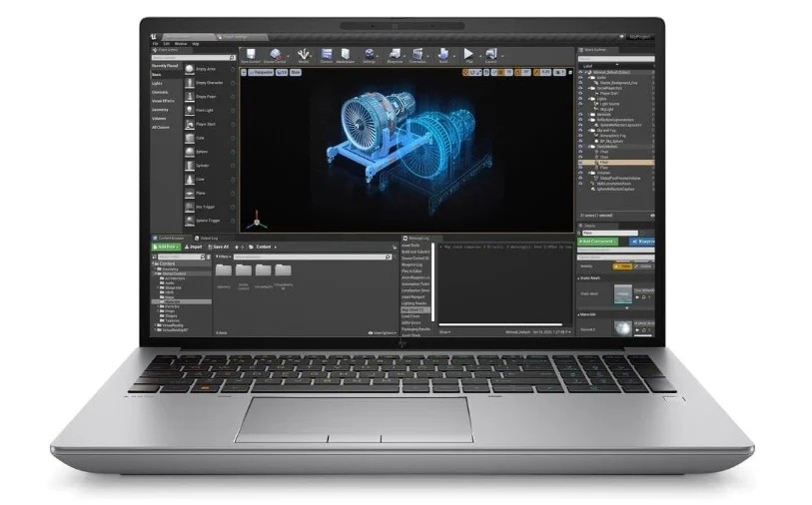Open the File menu
The width and height of the screenshot is (812, 505).
pyautogui.click(x=156, y=44)
